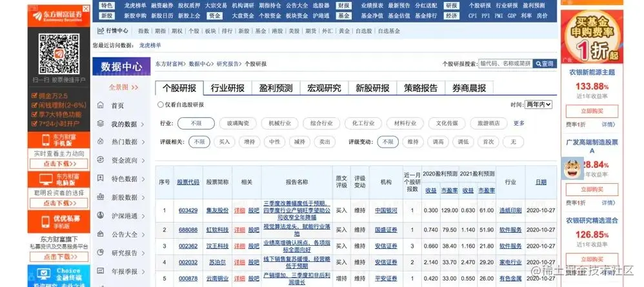
Task: Select 买入 rating filter
Action: pos(225,142)
